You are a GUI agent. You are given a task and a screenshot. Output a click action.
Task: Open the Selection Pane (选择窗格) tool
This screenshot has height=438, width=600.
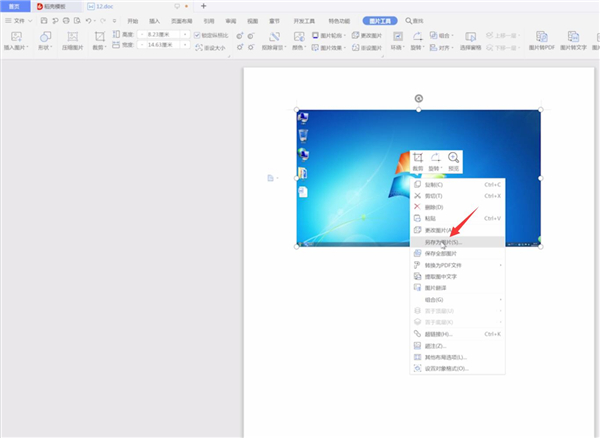coord(471,39)
